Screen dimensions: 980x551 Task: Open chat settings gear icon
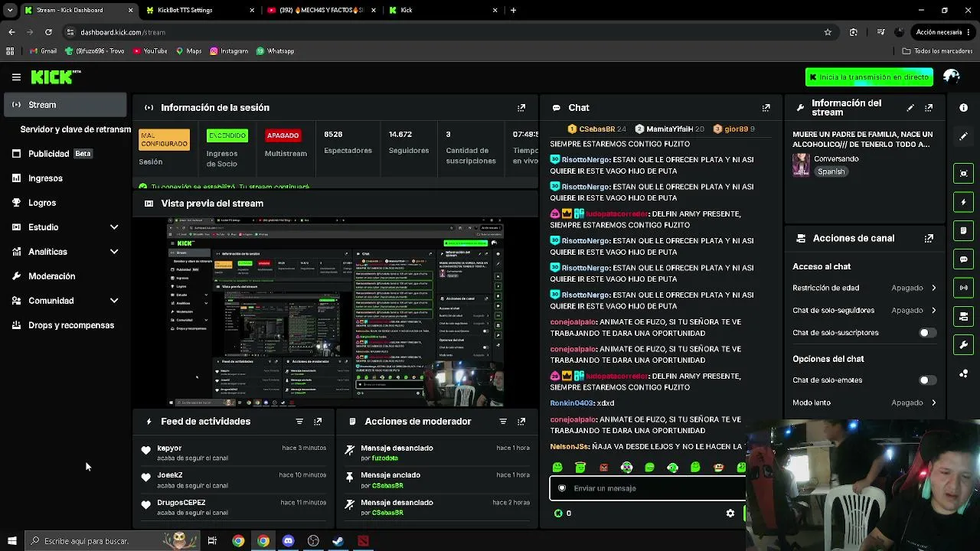(730, 514)
